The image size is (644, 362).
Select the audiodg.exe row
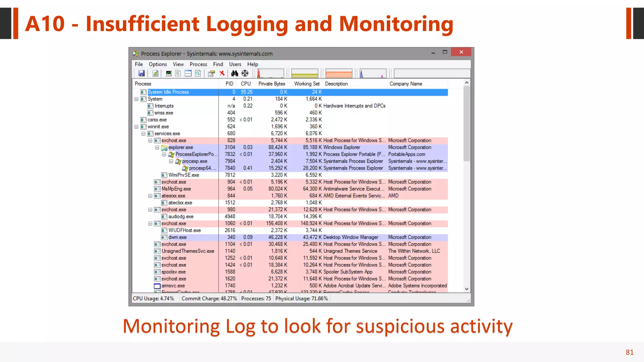(x=290, y=217)
